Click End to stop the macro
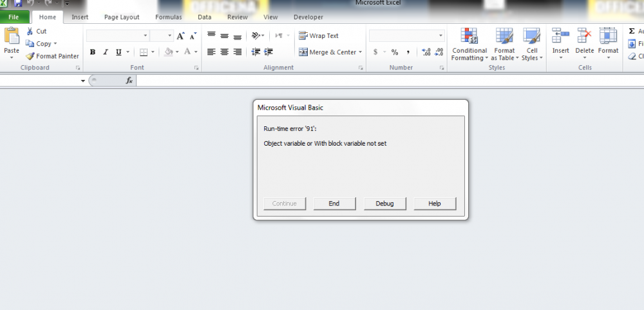The height and width of the screenshot is (310, 644). [x=334, y=204]
